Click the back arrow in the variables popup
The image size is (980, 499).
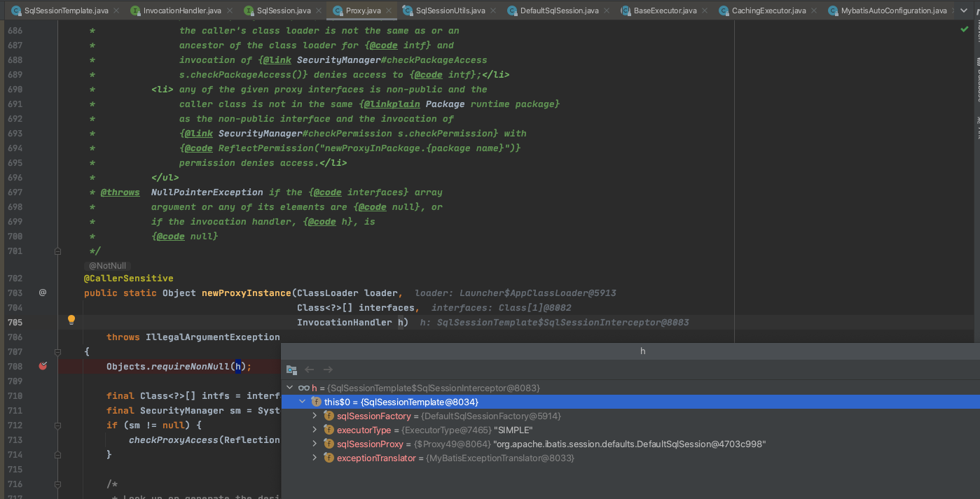coord(309,370)
